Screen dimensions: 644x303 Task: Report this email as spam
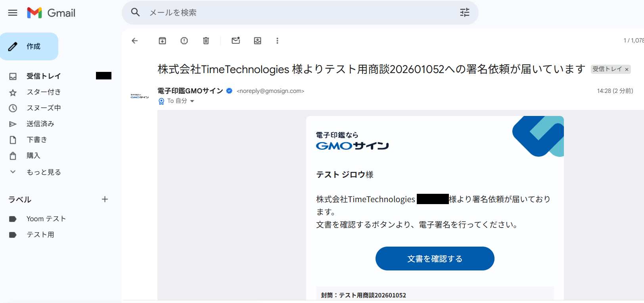point(184,41)
